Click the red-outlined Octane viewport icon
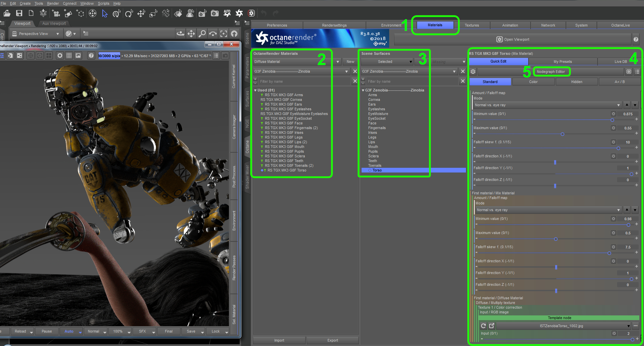This screenshot has width=644, height=346. tap(251, 13)
